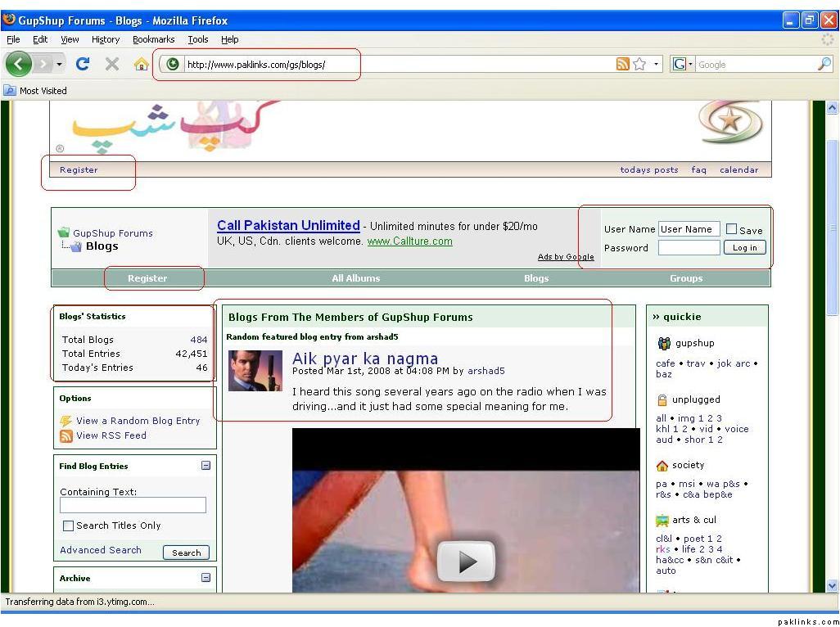This screenshot has width=840, height=627.
Task: Click the RSS feed icon in address bar
Action: tap(623, 65)
